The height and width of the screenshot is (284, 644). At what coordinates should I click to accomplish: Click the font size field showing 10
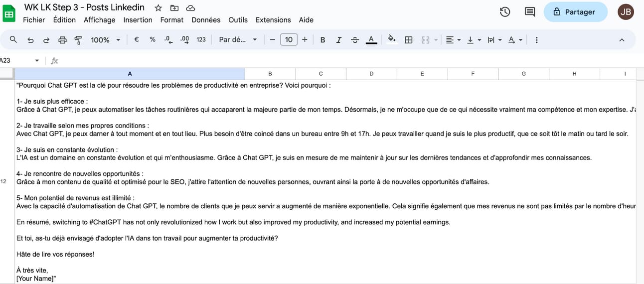pyautogui.click(x=289, y=39)
